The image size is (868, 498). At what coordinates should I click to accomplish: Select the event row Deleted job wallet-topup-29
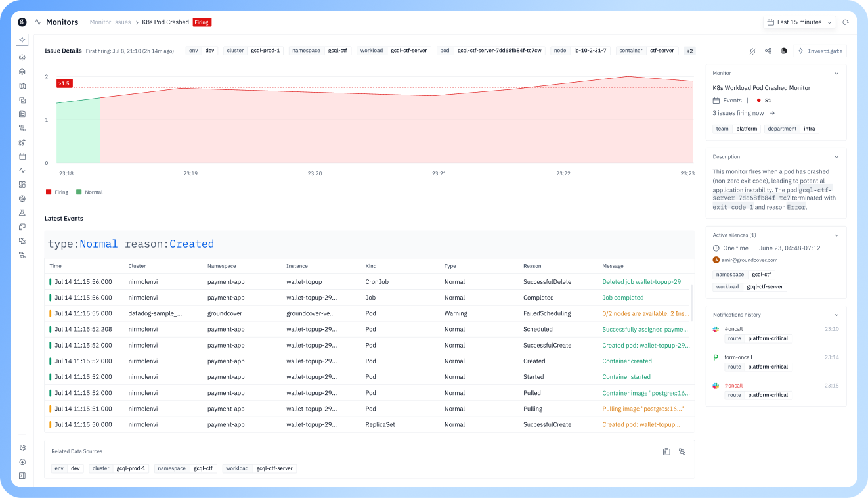pos(370,282)
